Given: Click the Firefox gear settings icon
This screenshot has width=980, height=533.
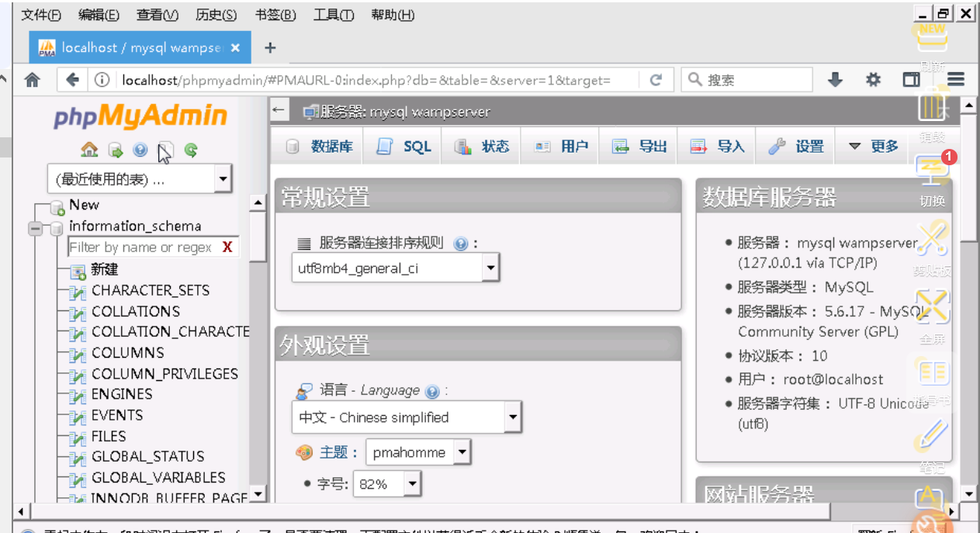Looking at the screenshot, I should click(x=874, y=80).
